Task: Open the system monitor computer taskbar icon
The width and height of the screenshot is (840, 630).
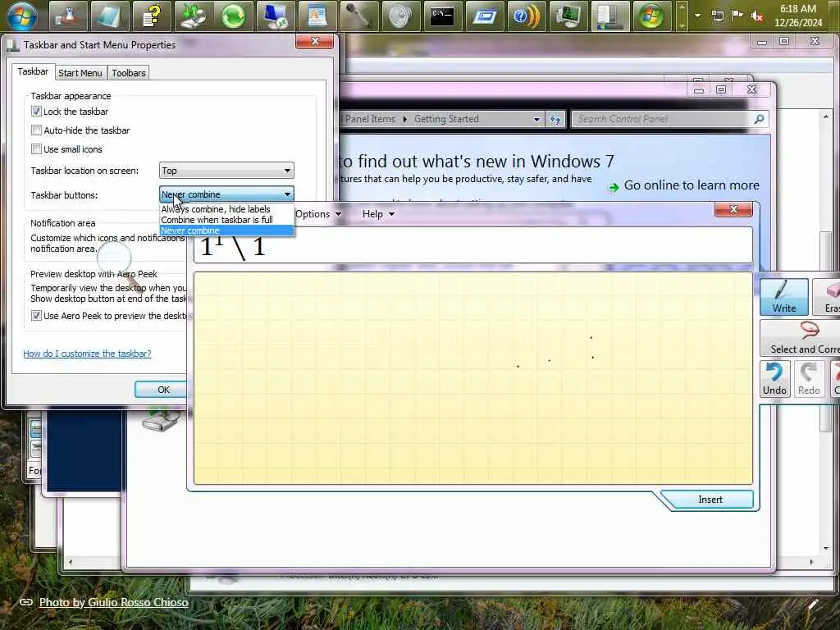Action: [x=568, y=15]
